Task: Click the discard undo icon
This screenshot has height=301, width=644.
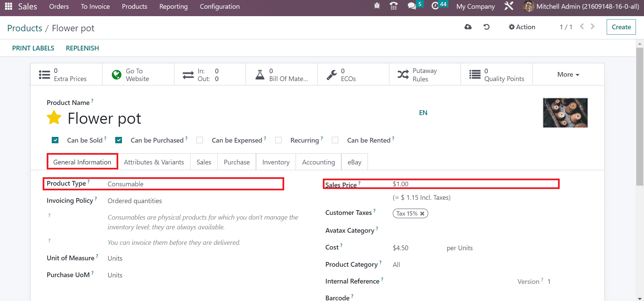Action: pyautogui.click(x=486, y=27)
